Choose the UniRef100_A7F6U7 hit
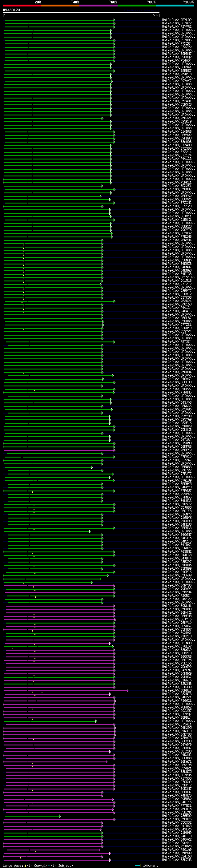Screen dimensions: 197x868 (x=176, y=491)
